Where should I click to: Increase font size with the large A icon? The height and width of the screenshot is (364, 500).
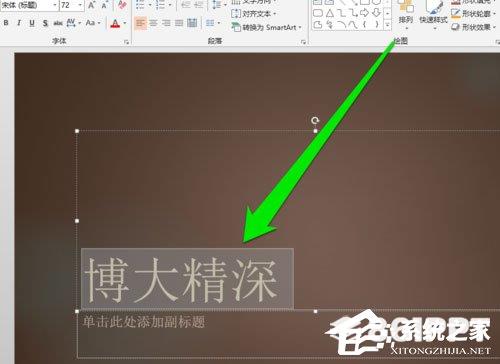91,5
